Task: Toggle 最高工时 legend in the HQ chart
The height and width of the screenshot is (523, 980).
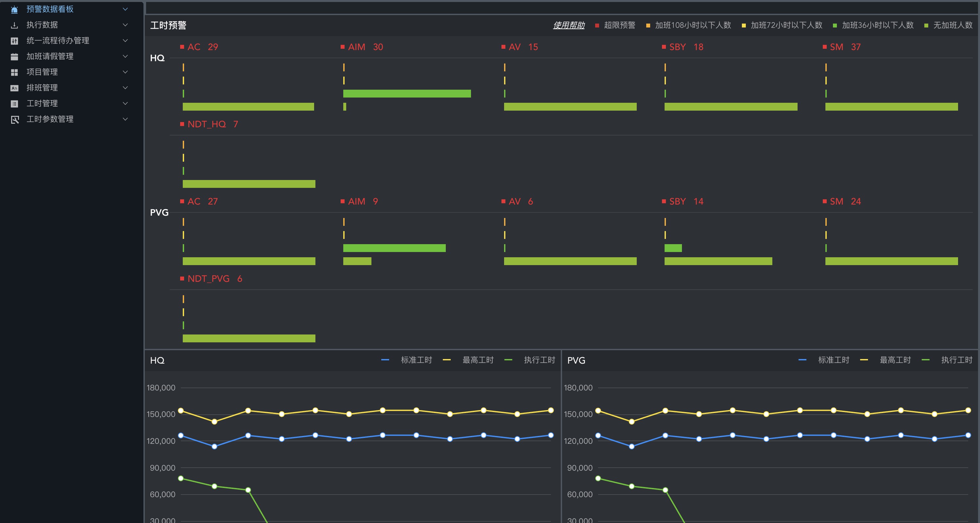Action: point(468,360)
